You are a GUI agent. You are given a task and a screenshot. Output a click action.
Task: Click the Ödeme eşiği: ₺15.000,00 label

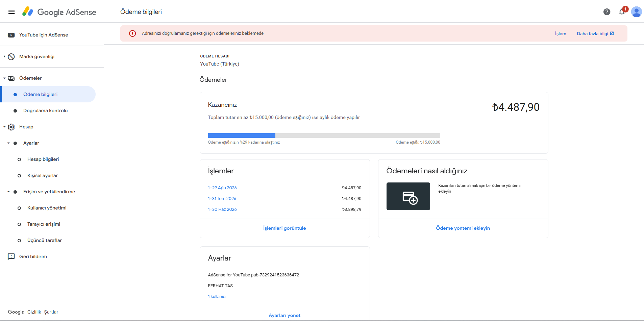(x=418, y=142)
